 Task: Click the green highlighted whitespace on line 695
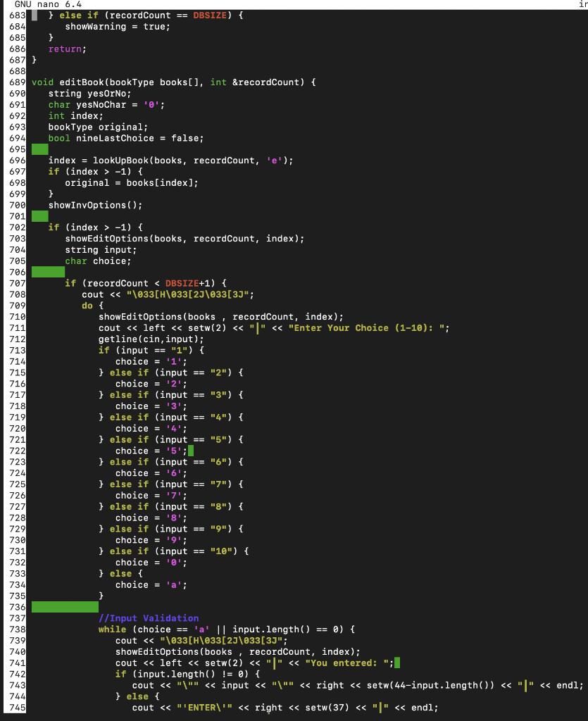point(40,149)
